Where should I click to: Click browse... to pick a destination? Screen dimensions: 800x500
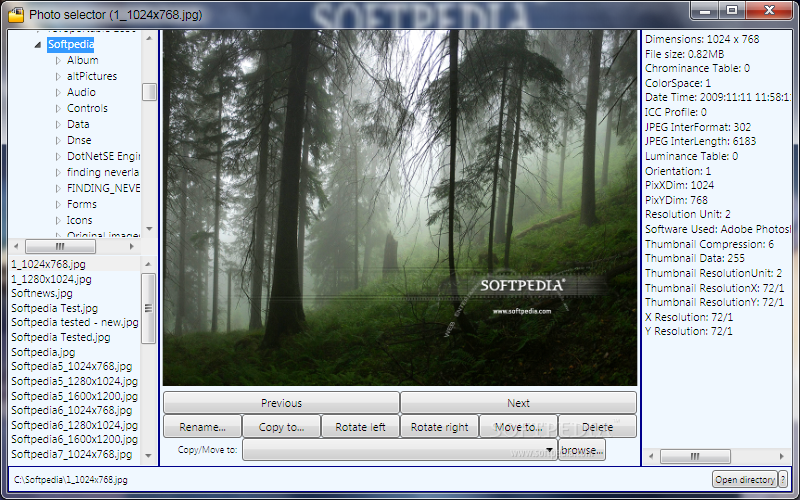(582, 451)
